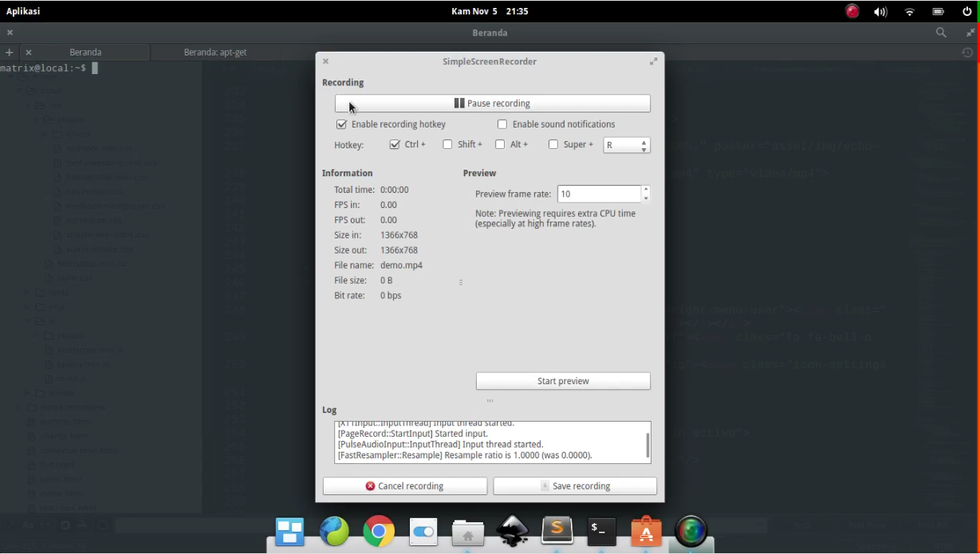Screen dimensions: 980x554
Task: Disable the recording hotkey checkbox
Action: [342, 124]
